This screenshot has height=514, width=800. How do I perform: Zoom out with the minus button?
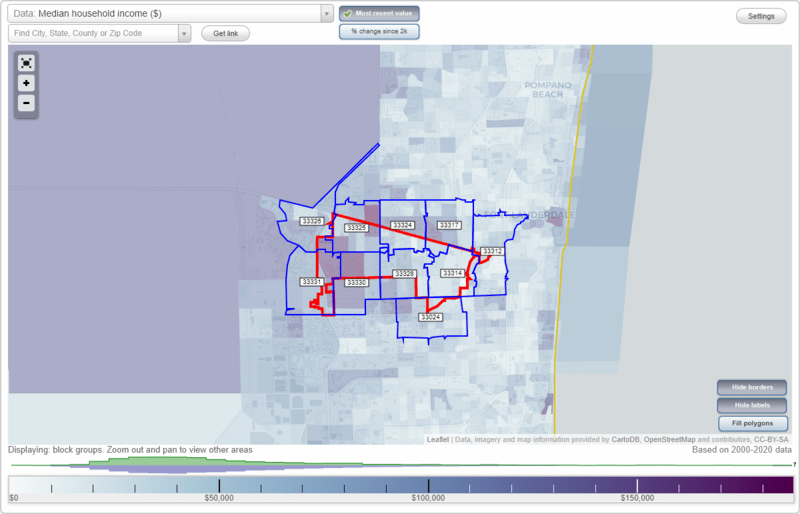pyautogui.click(x=26, y=103)
